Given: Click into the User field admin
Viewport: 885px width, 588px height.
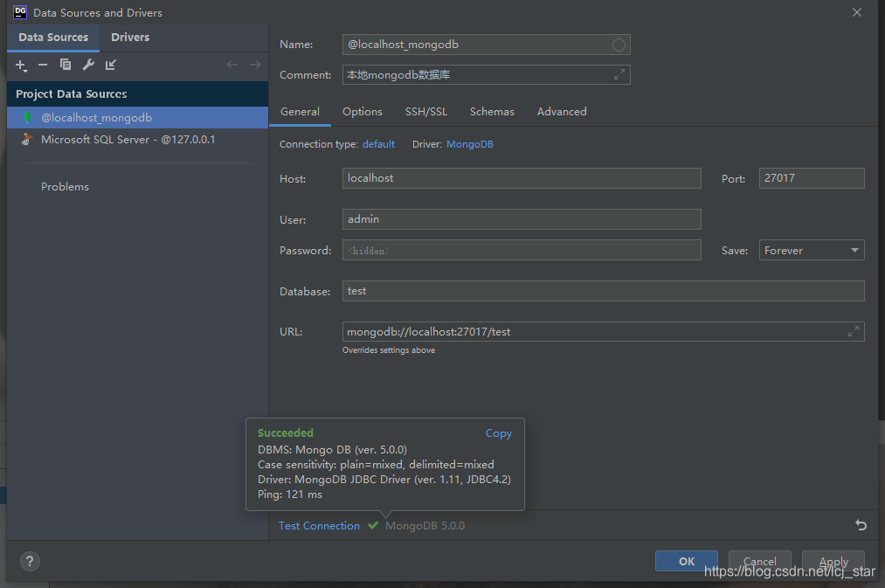Looking at the screenshot, I should pos(522,219).
